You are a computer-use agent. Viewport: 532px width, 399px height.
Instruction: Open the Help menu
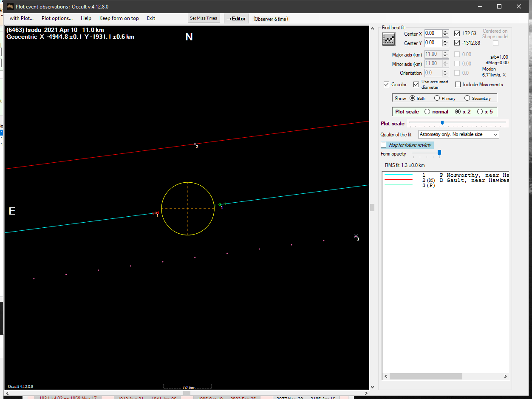pos(86,18)
